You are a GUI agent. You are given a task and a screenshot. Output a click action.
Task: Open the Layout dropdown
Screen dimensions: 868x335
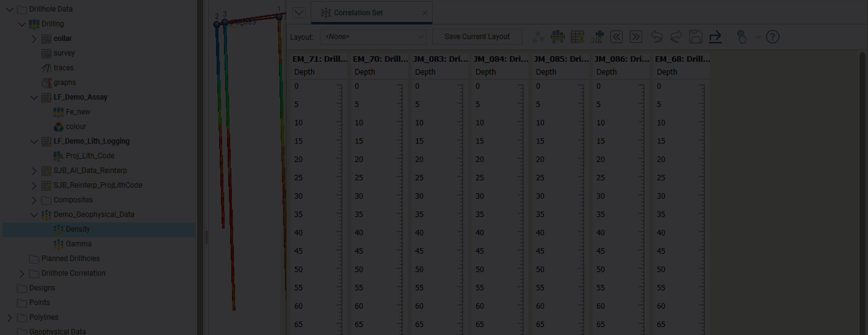[373, 37]
